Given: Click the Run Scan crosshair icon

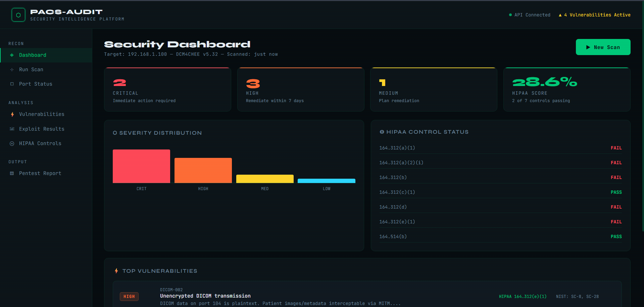Looking at the screenshot, I should pyautogui.click(x=12, y=70).
